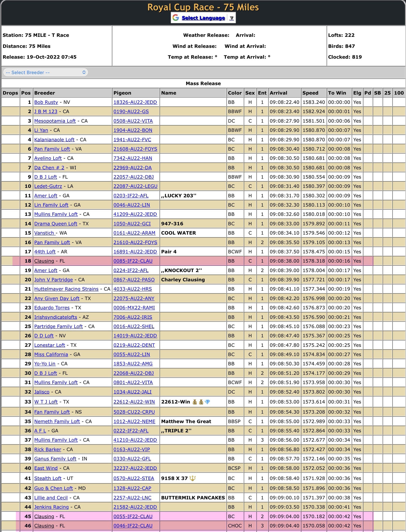Open breeder link Eduardo Torres
This screenshot has height=532, width=406.
52,308
